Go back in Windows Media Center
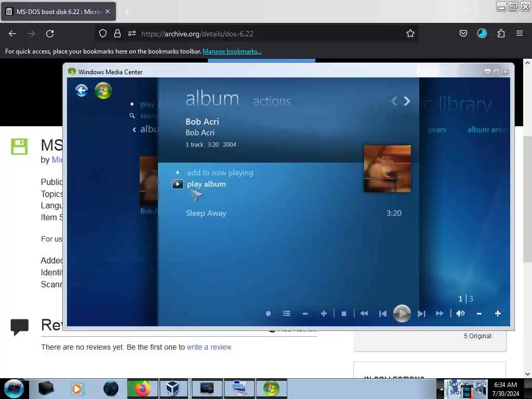The height and width of the screenshot is (399, 532). click(x=82, y=90)
